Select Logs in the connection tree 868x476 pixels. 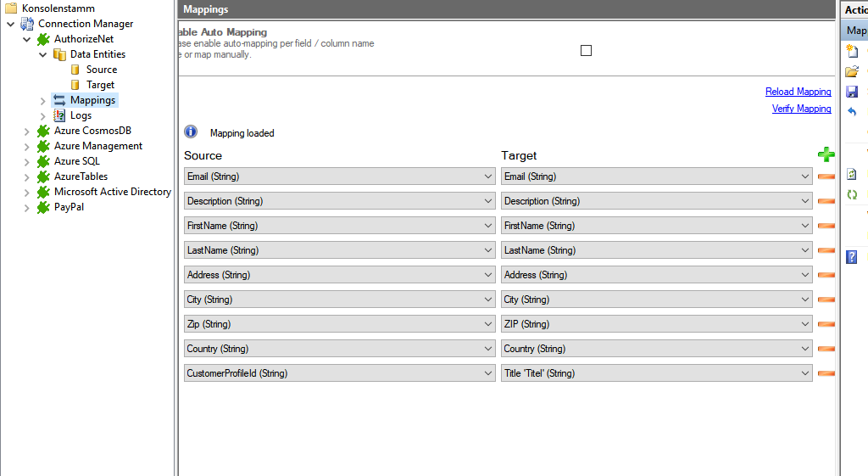tap(81, 115)
